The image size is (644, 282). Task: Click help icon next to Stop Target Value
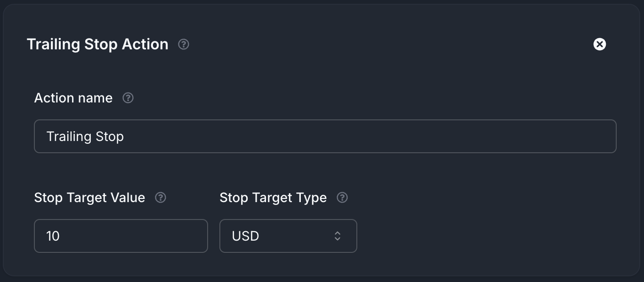point(161,197)
